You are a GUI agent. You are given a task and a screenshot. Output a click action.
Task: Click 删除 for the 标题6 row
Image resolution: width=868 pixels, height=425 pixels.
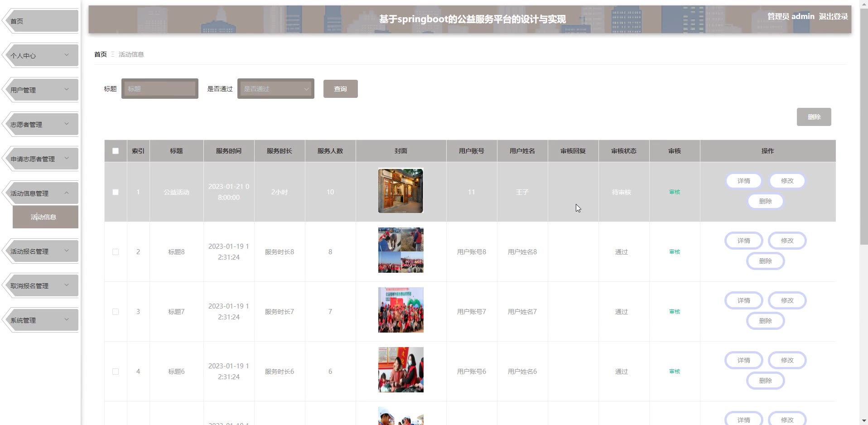click(x=766, y=381)
